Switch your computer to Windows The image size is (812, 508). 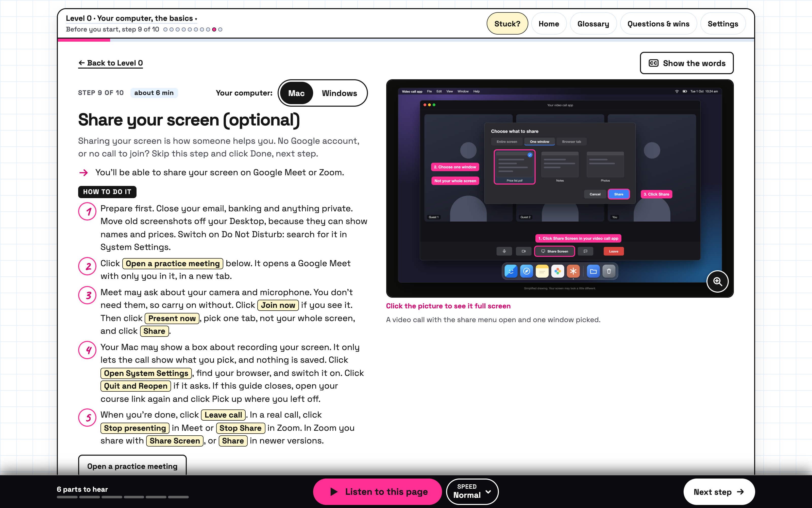(339, 93)
